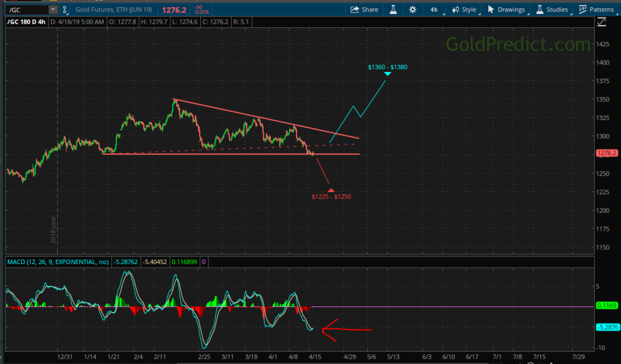The width and height of the screenshot is (621, 364).
Task: Click the cyan -5.2876 MACD value label
Action: point(606,327)
